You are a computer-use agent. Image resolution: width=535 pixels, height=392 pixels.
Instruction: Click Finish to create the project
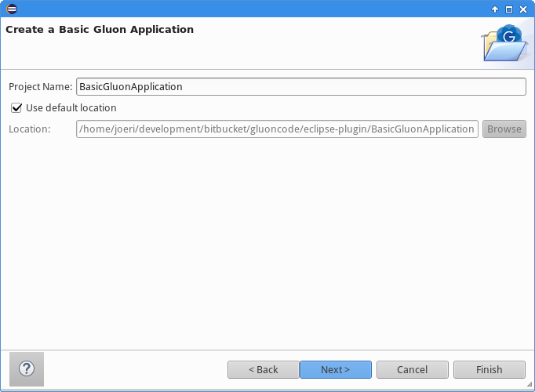coord(490,369)
